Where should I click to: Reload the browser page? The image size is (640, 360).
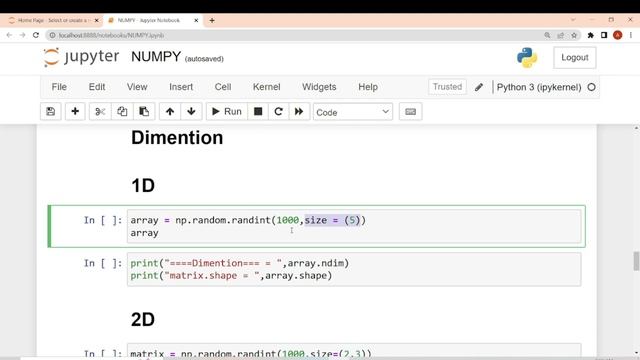[x=36, y=35]
